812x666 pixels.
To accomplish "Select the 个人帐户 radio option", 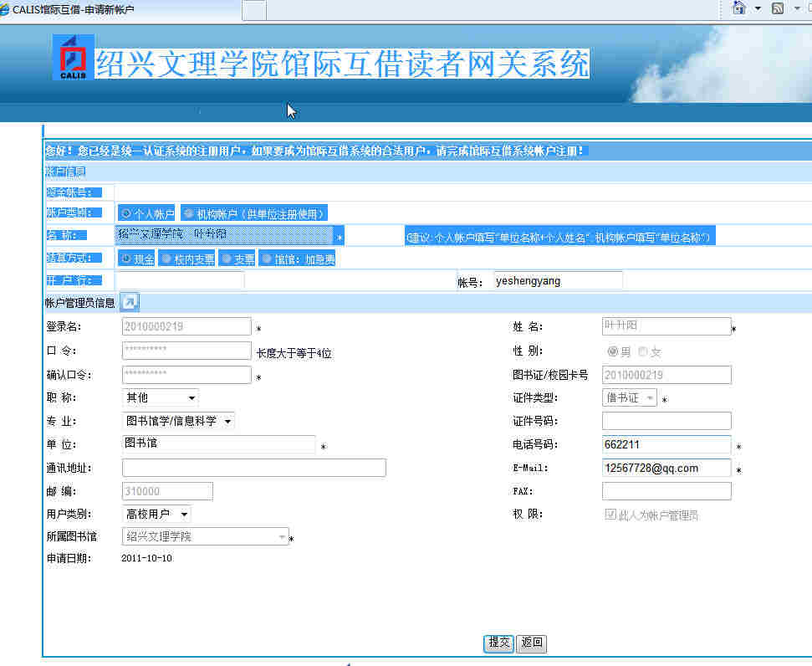I will pos(126,214).
